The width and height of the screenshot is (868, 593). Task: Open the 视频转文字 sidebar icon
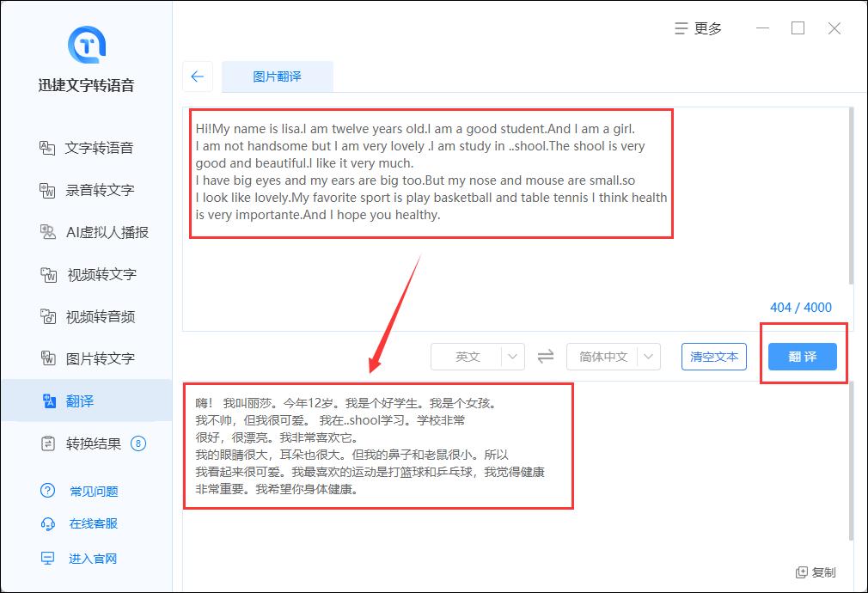point(47,274)
